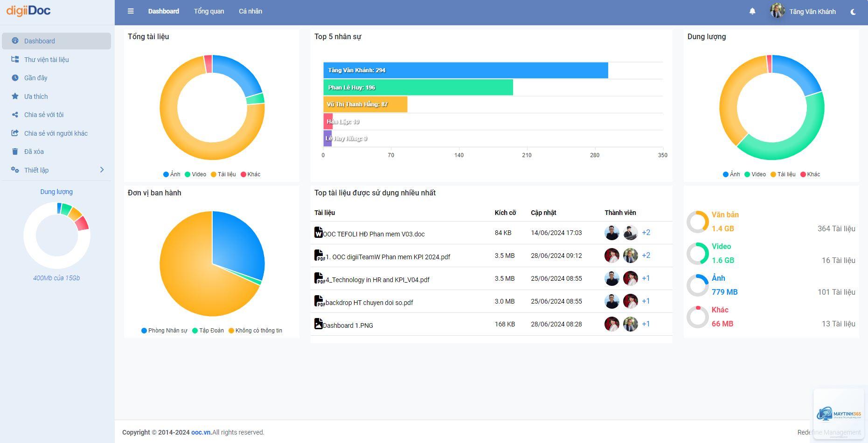The image size is (868, 443).
Task: Open Đã xóa trash icon
Action: coord(15,152)
